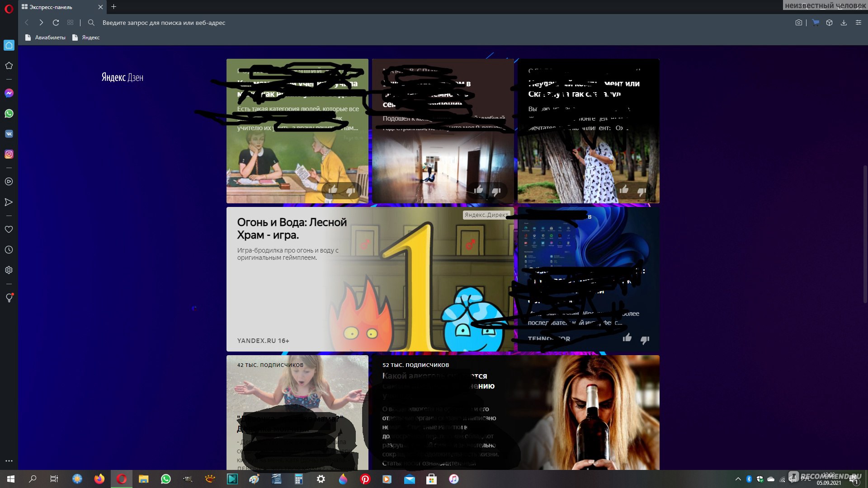The width and height of the screenshot is (868, 488).
Task: Open the Player sidebar icon
Action: point(9,182)
